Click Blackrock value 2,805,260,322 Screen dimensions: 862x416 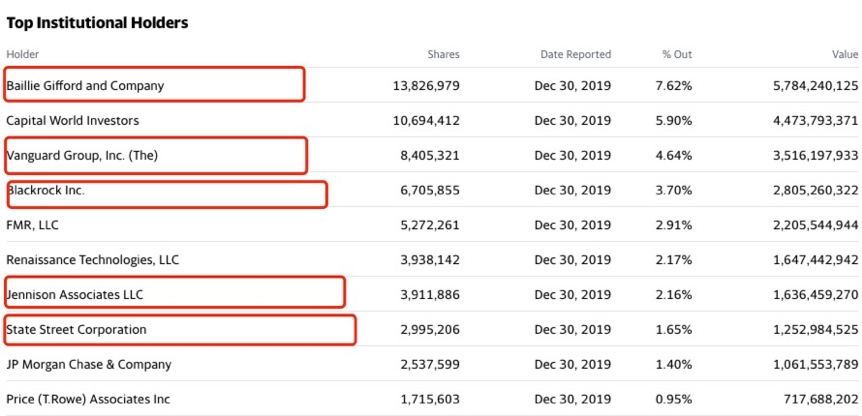click(815, 190)
